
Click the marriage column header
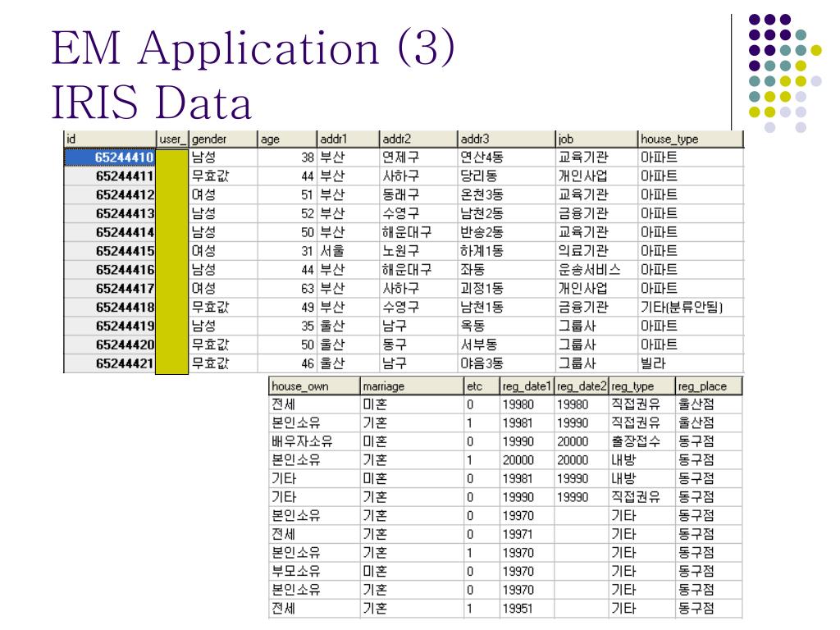(x=412, y=386)
